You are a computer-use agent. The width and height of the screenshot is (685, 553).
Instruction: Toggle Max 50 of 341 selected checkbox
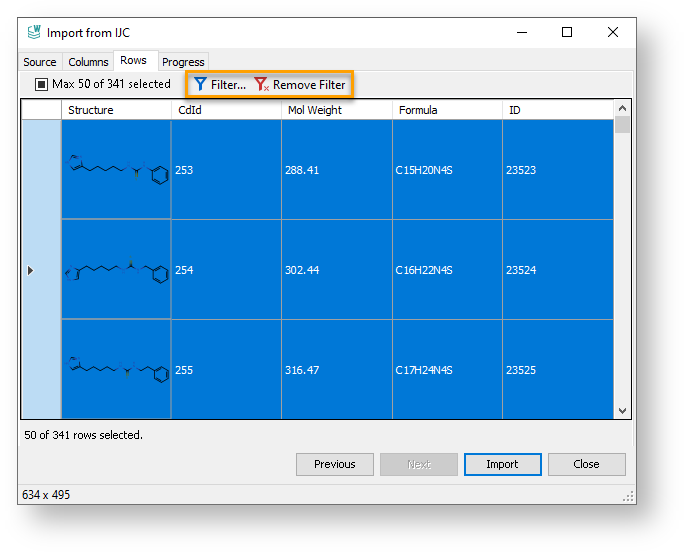(x=42, y=85)
